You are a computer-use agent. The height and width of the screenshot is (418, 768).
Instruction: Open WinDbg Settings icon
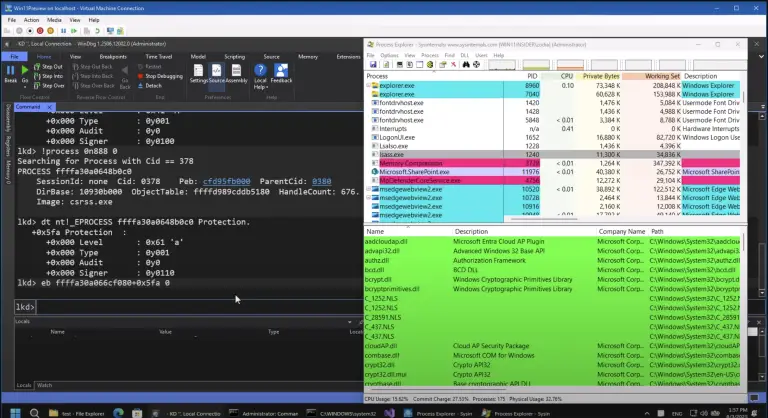pos(197,70)
